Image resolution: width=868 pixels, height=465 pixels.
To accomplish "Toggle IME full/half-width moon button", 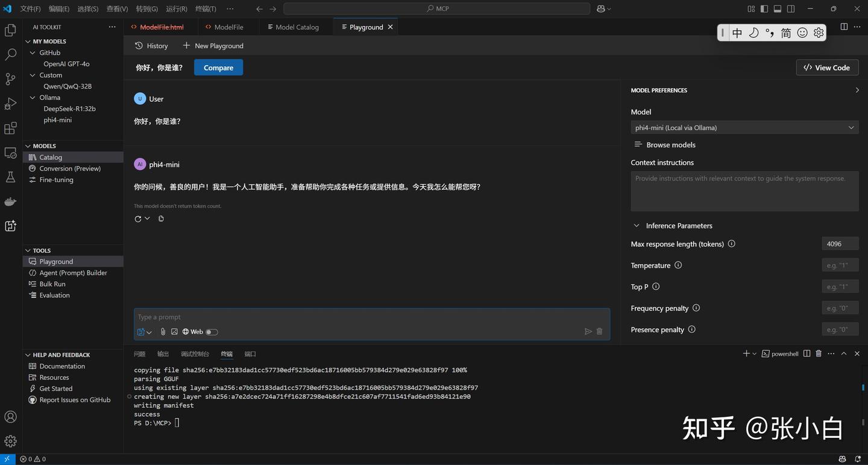I will pos(753,33).
